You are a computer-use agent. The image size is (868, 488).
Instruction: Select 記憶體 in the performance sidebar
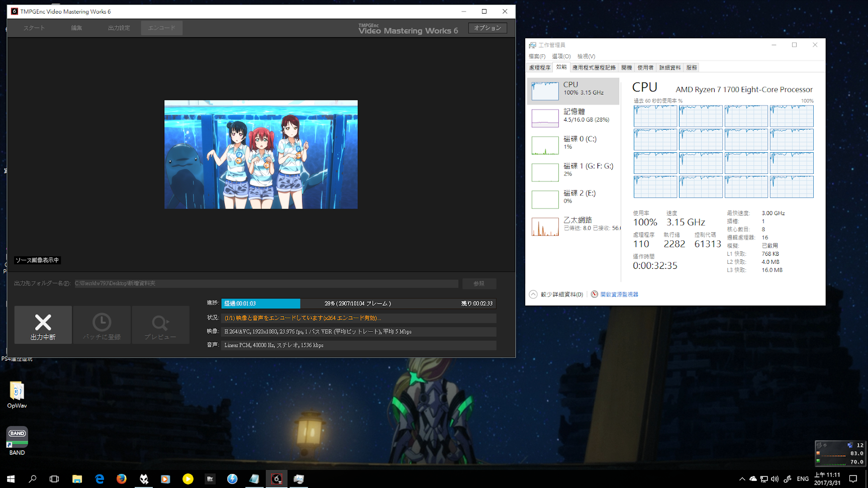click(573, 116)
